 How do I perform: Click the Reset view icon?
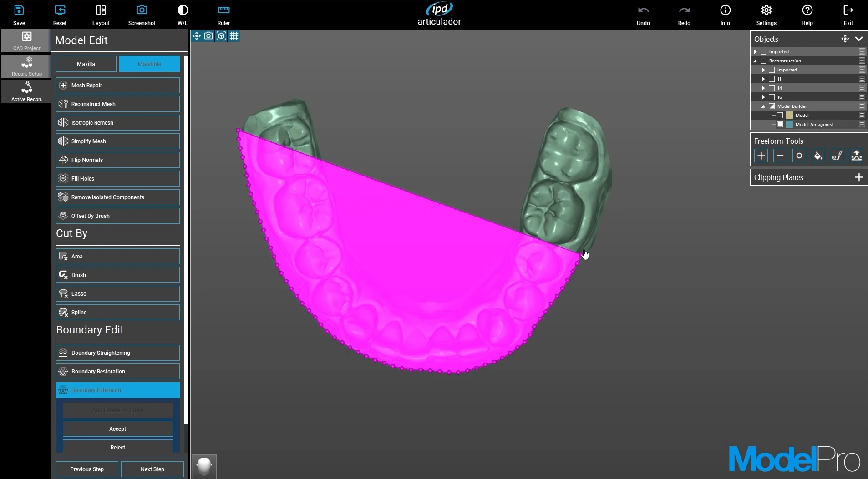pyautogui.click(x=60, y=10)
